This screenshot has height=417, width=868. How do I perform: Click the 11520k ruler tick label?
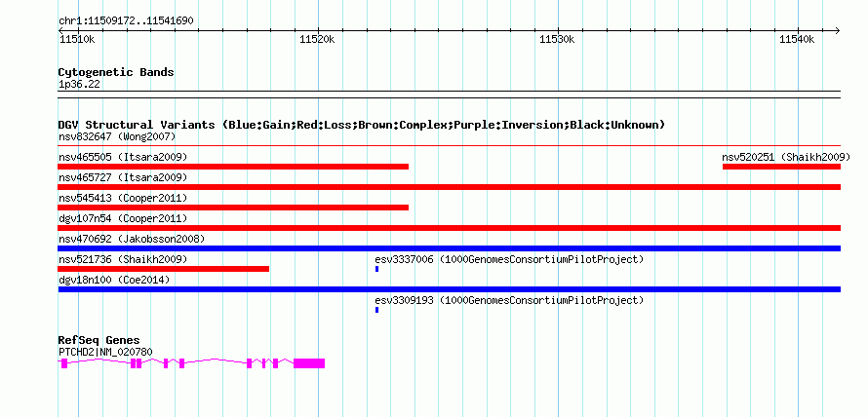[317, 40]
